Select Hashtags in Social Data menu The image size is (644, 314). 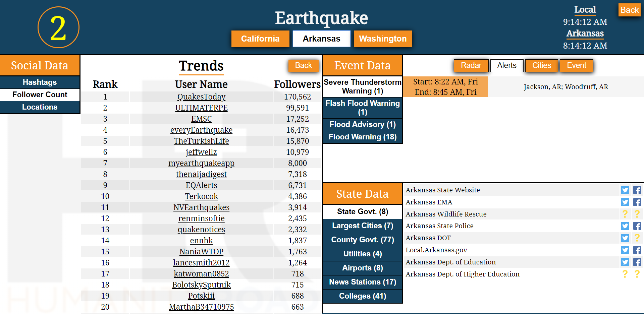tap(40, 82)
